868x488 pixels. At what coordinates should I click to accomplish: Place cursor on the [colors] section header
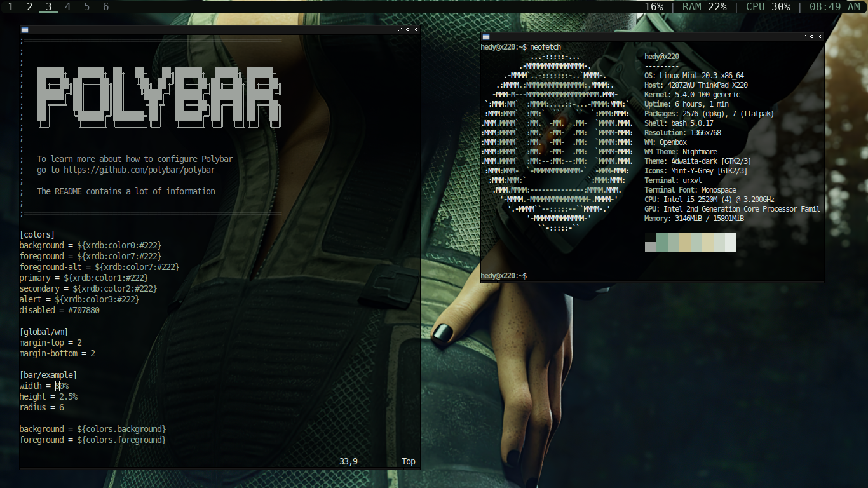click(x=37, y=234)
